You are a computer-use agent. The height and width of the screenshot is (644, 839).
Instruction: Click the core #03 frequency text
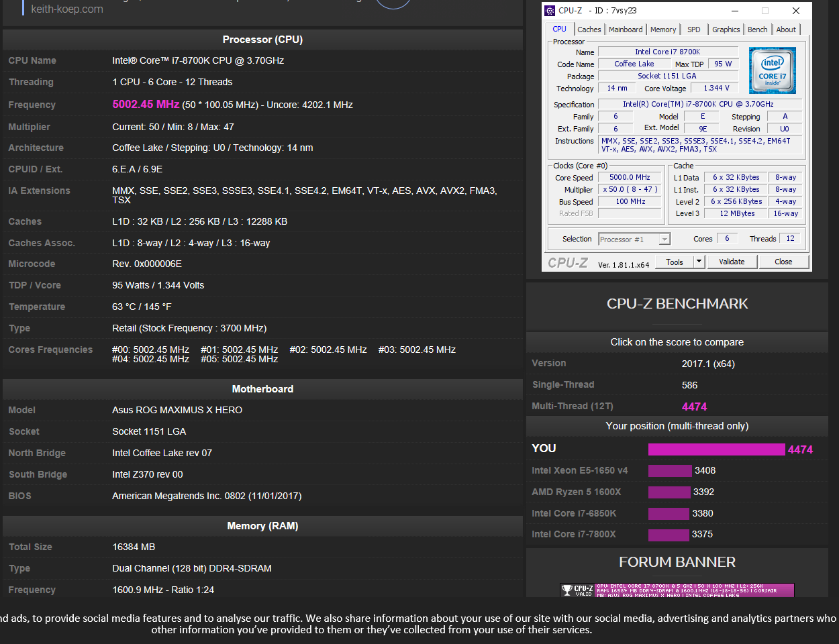(417, 350)
